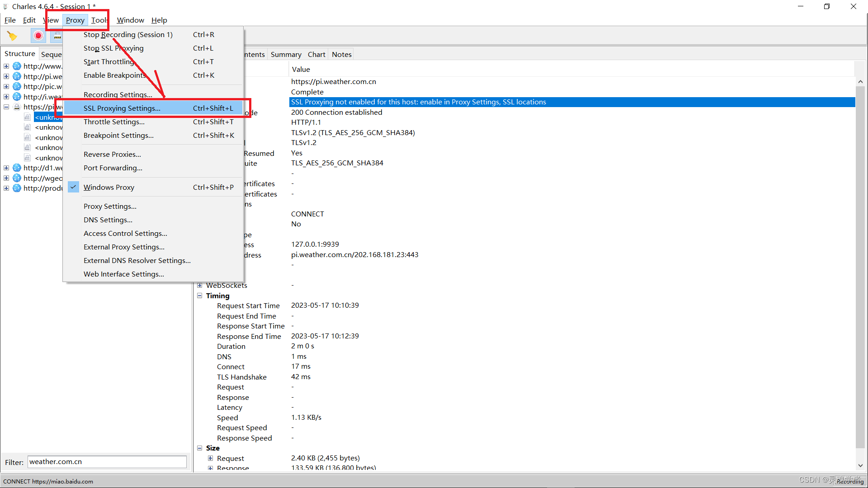Screen dimensions: 868x488
Task: Click the Filter text field
Action: coord(107,462)
